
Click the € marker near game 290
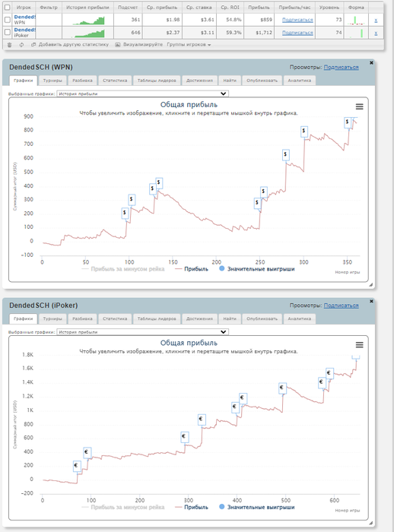point(184,437)
